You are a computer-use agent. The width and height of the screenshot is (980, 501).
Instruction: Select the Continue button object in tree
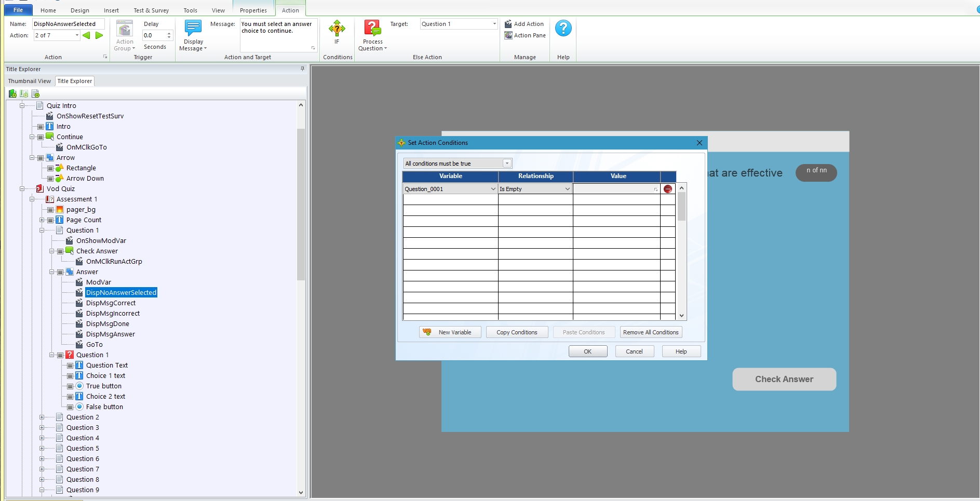70,137
